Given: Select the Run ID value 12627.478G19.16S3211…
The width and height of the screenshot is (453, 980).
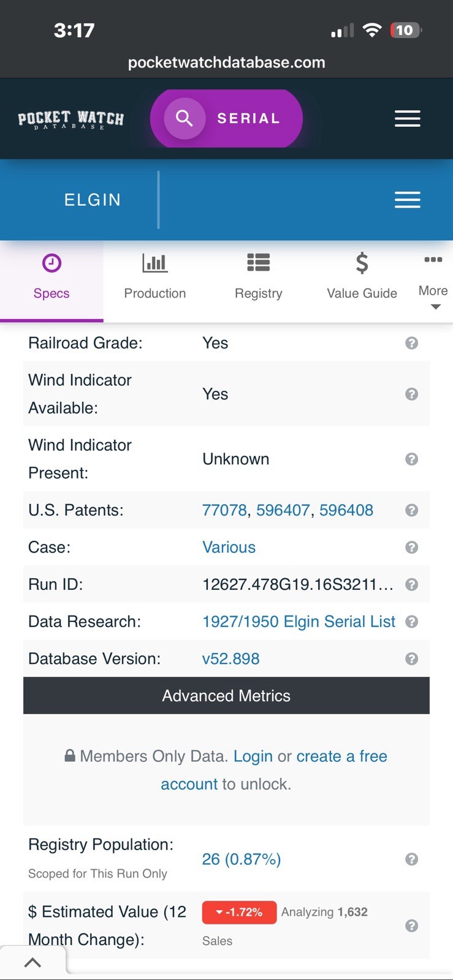Looking at the screenshot, I should coord(298,584).
